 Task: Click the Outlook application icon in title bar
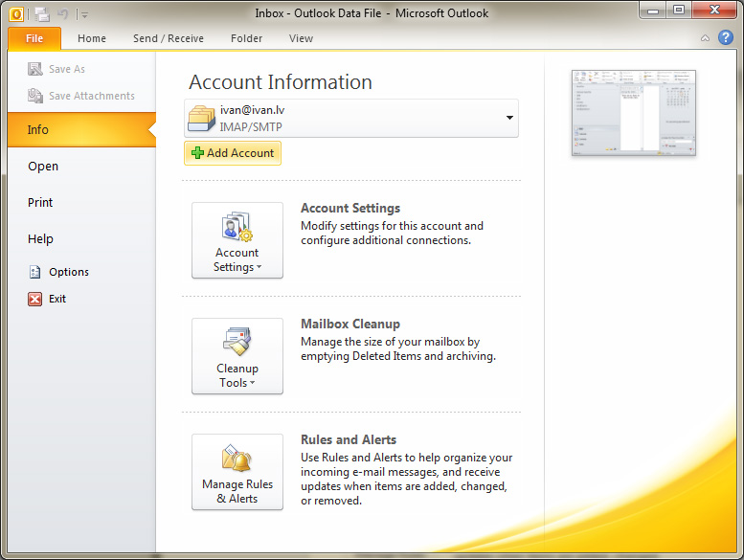pyautogui.click(x=16, y=14)
